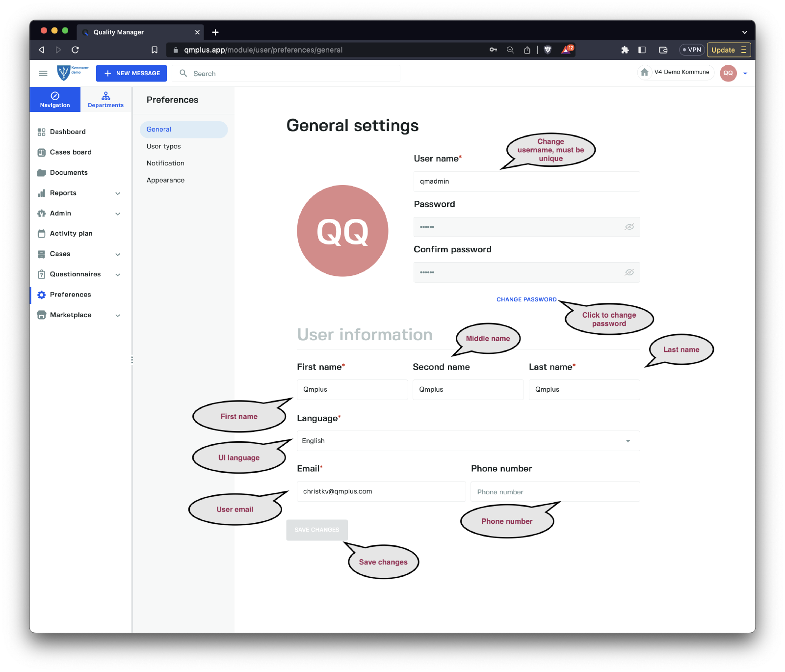Toggle Password field visibility eye
This screenshot has height=672, width=785.
[629, 227]
